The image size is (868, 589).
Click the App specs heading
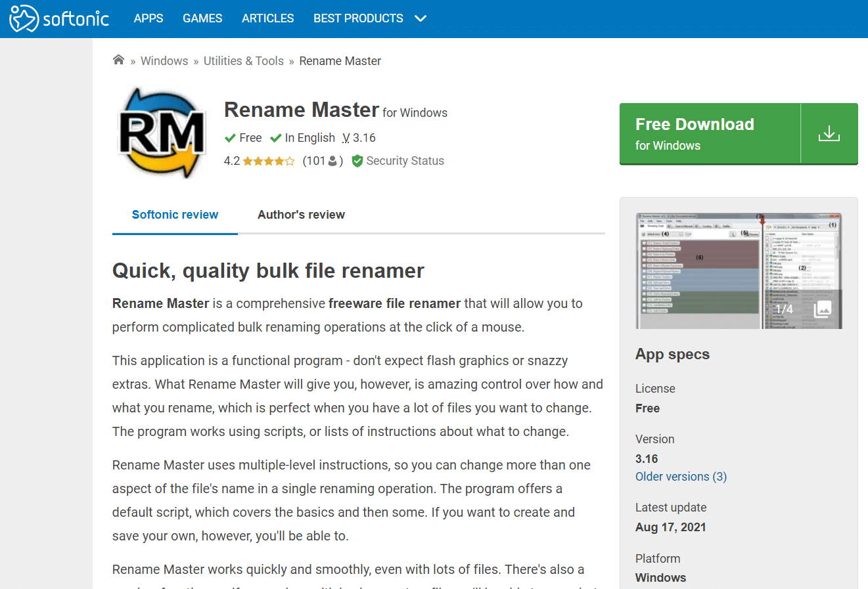click(x=672, y=355)
